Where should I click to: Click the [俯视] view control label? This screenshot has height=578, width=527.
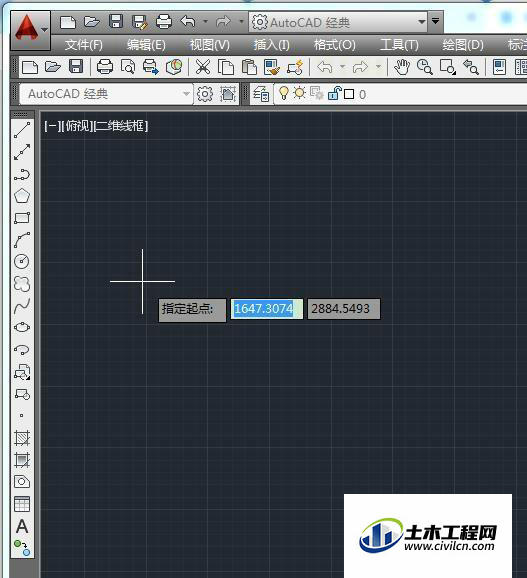(77, 126)
